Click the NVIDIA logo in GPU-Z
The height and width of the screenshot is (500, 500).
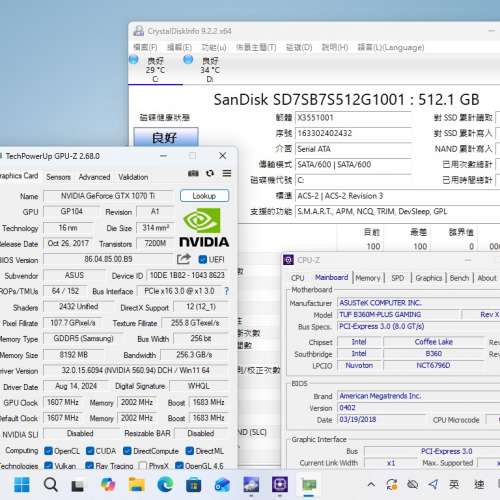point(204,228)
